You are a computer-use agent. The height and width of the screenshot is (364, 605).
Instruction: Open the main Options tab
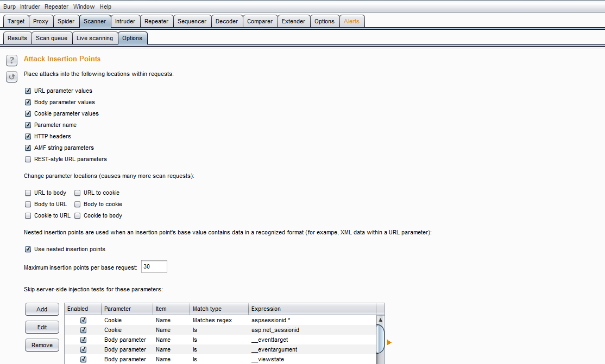[324, 21]
